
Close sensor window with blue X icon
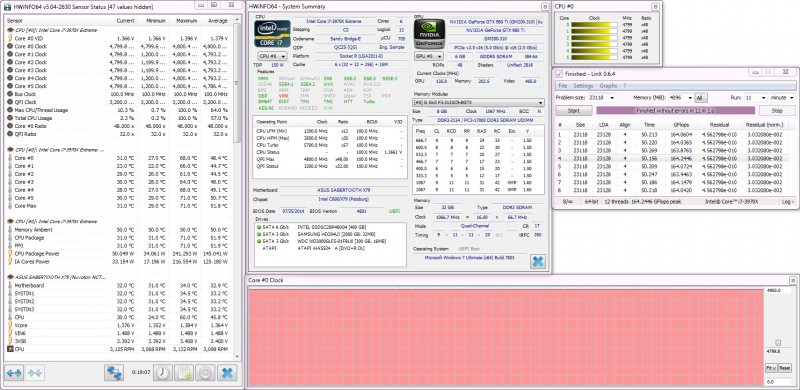tap(227, 373)
